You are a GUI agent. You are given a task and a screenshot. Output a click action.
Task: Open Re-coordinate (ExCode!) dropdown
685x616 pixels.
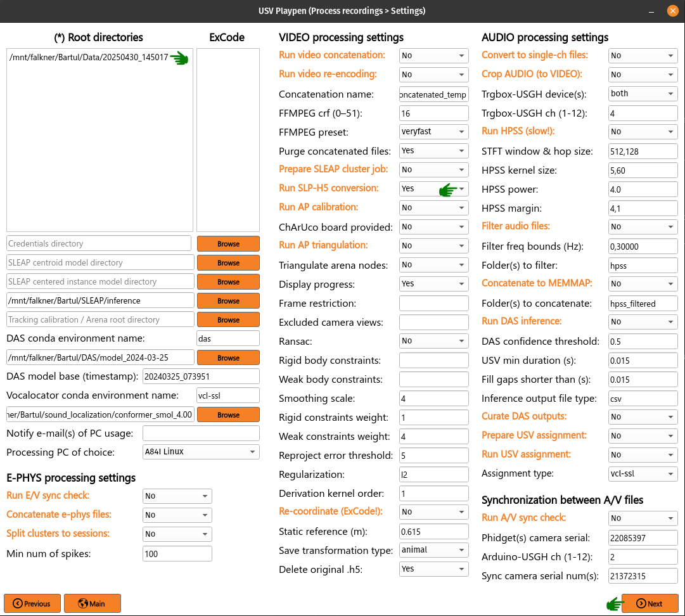click(x=433, y=511)
